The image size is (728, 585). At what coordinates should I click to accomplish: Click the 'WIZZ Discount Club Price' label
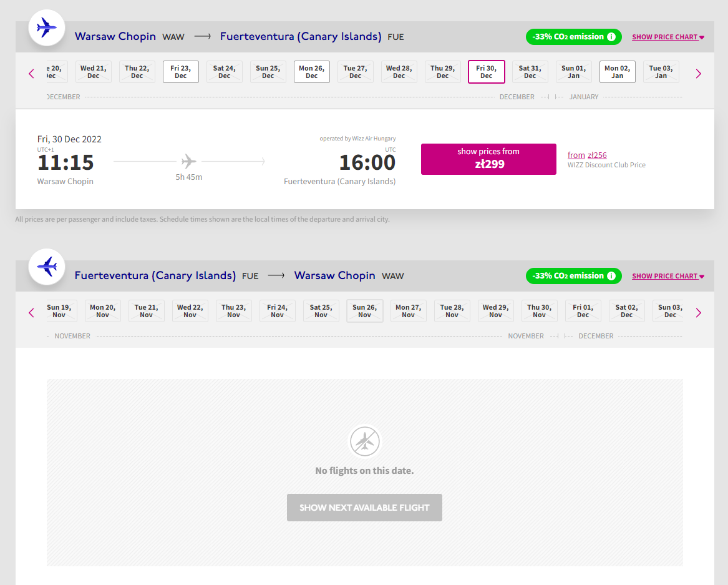pyautogui.click(x=606, y=165)
